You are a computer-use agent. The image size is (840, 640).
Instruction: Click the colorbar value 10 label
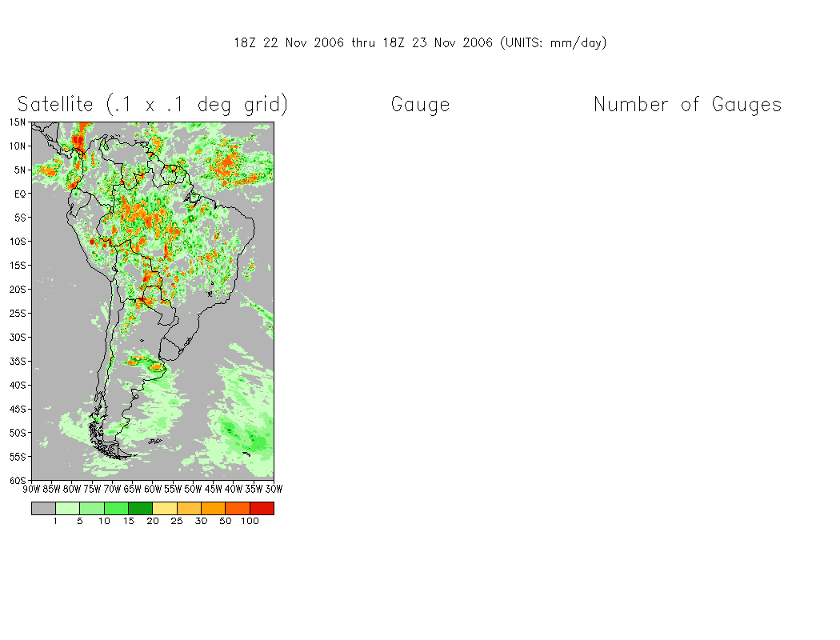pos(105,521)
